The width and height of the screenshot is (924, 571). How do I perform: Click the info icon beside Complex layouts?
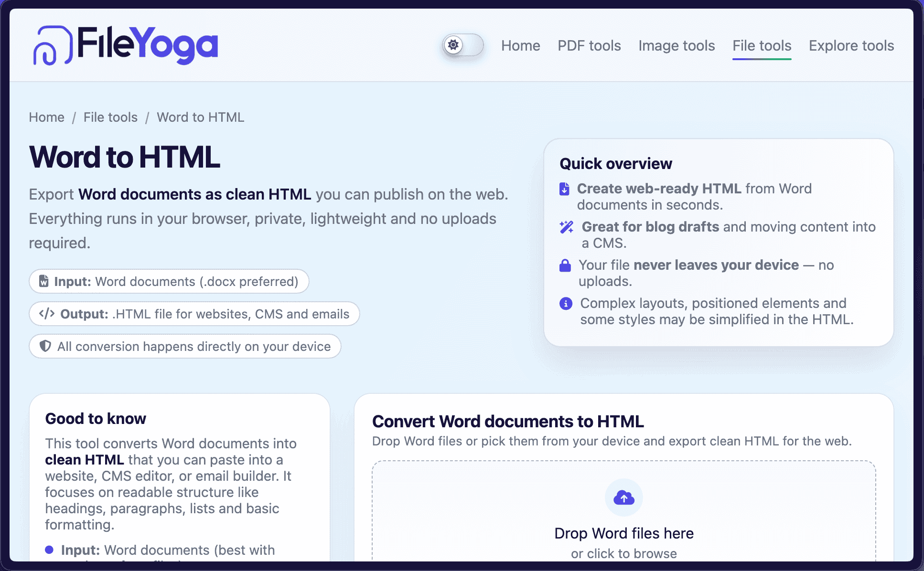[566, 304]
